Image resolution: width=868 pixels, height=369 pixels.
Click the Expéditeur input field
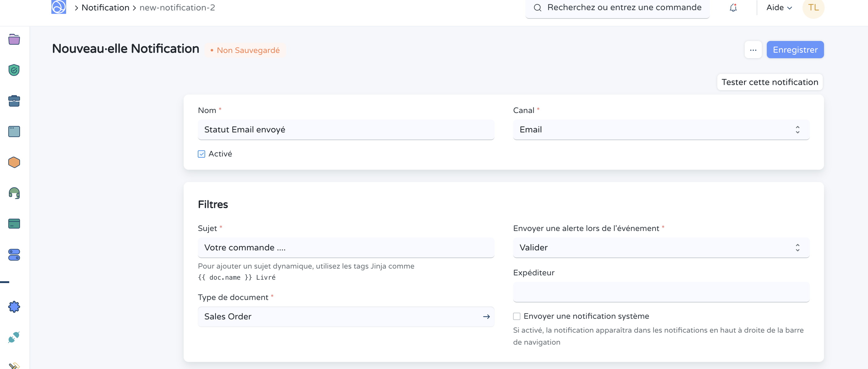pyautogui.click(x=661, y=292)
